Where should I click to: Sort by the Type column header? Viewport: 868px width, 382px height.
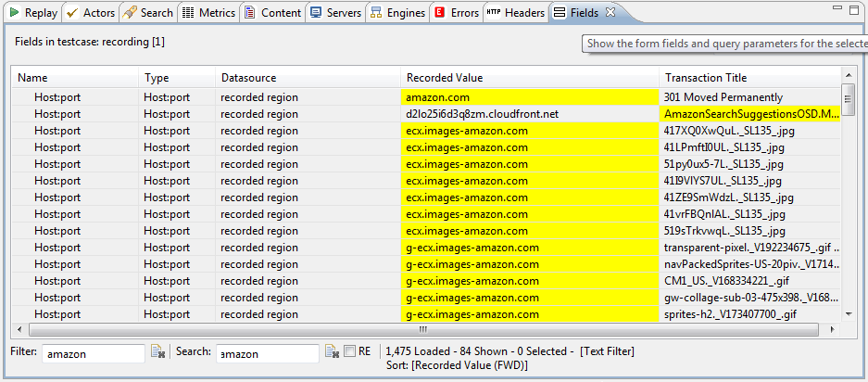point(177,78)
